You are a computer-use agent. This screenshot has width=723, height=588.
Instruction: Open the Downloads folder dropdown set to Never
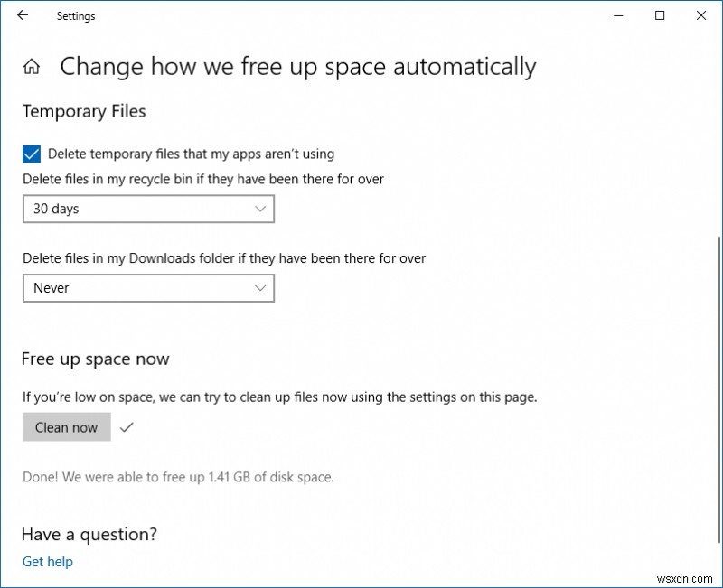point(148,288)
